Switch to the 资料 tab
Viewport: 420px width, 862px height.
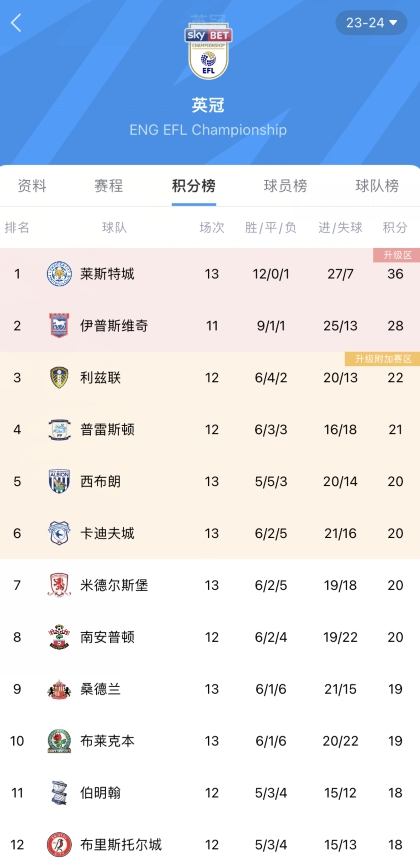click(x=32, y=186)
